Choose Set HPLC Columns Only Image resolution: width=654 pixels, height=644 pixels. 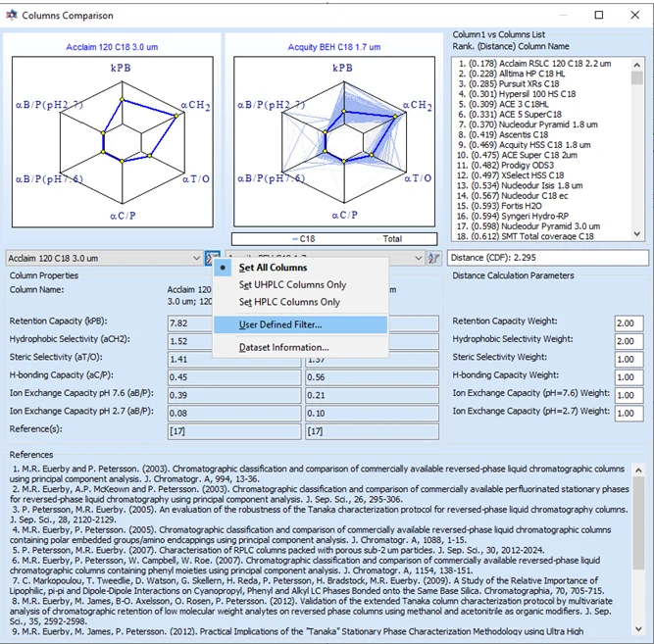point(301,302)
